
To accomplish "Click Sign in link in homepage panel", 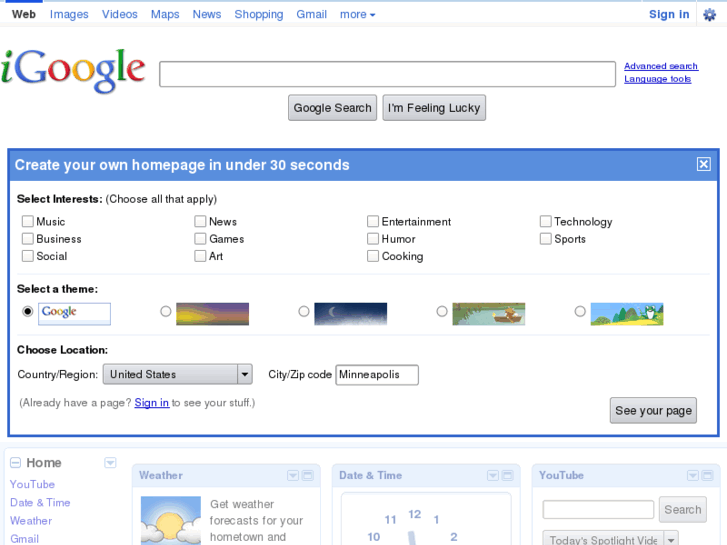I will coord(152,403).
